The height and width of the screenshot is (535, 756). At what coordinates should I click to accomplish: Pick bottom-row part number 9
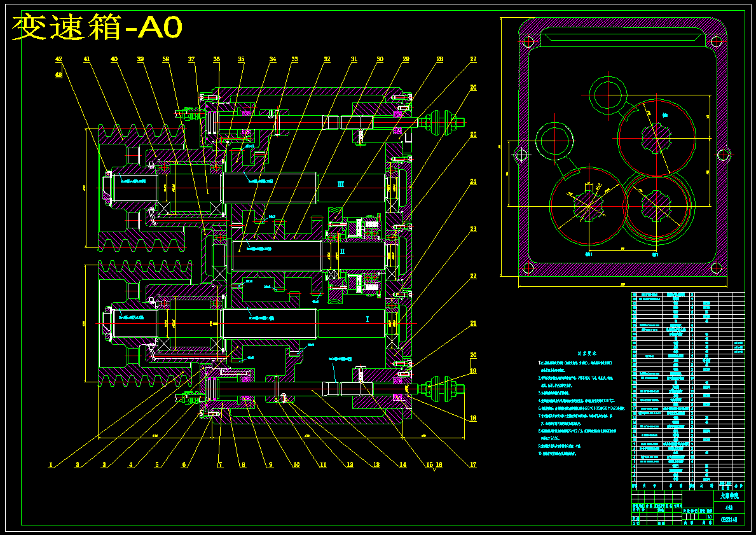point(270,465)
